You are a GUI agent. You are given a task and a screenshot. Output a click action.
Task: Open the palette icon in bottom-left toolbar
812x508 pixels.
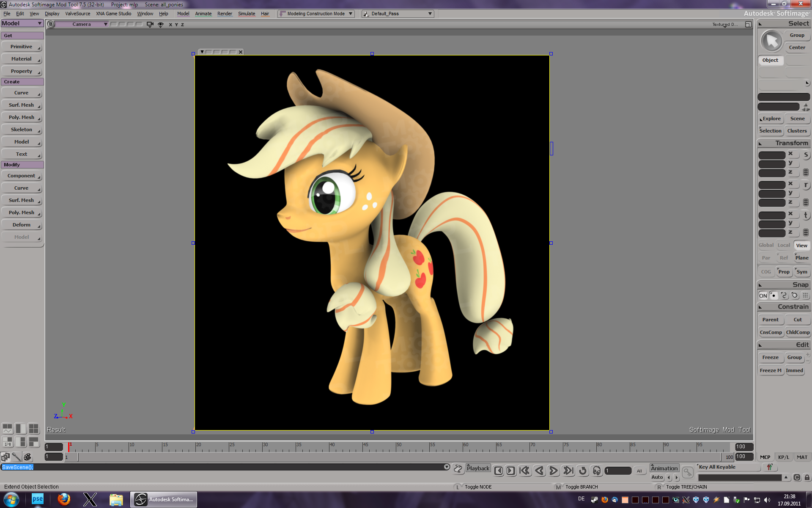pos(27,457)
